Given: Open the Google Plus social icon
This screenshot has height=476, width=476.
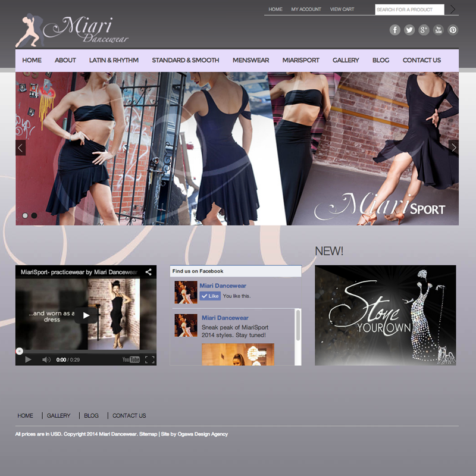Looking at the screenshot, I should point(424,30).
